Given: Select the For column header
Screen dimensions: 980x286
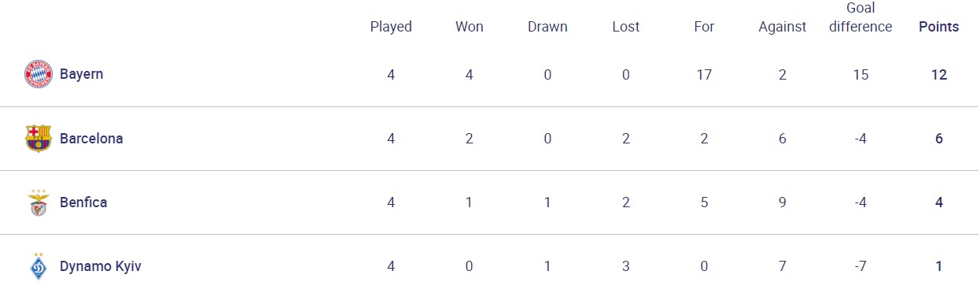Looking at the screenshot, I should pyautogui.click(x=704, y=27).
